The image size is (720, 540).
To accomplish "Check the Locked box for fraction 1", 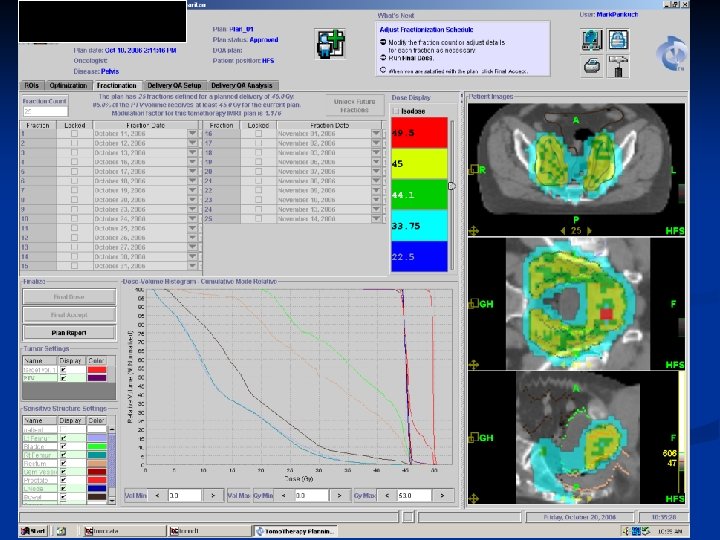I will (x=74, y=134).
